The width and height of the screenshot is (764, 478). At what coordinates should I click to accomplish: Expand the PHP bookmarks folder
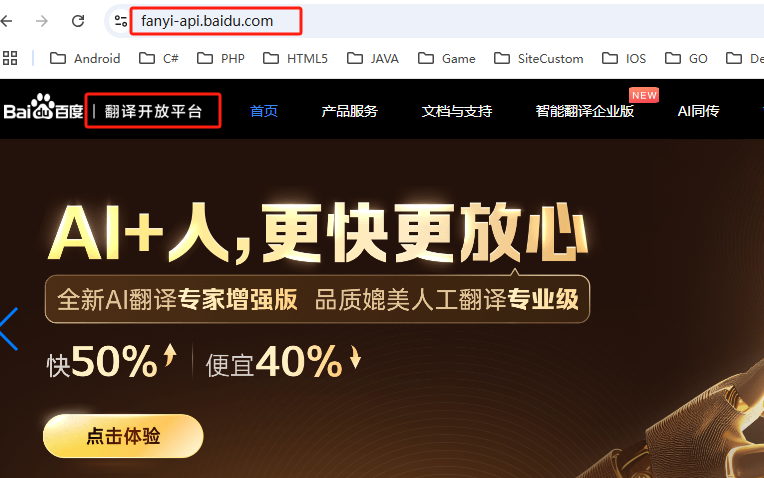[221, 58]
